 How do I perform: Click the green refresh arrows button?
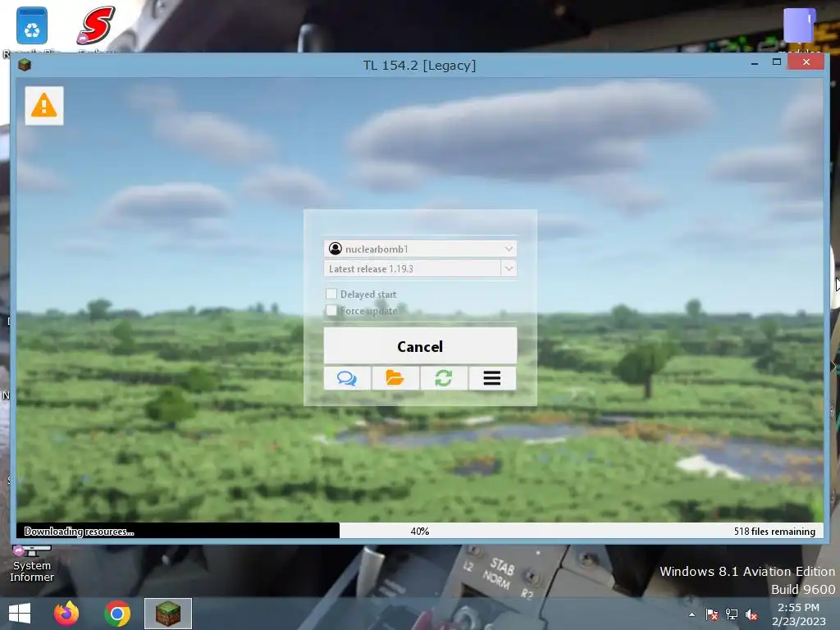444,378
